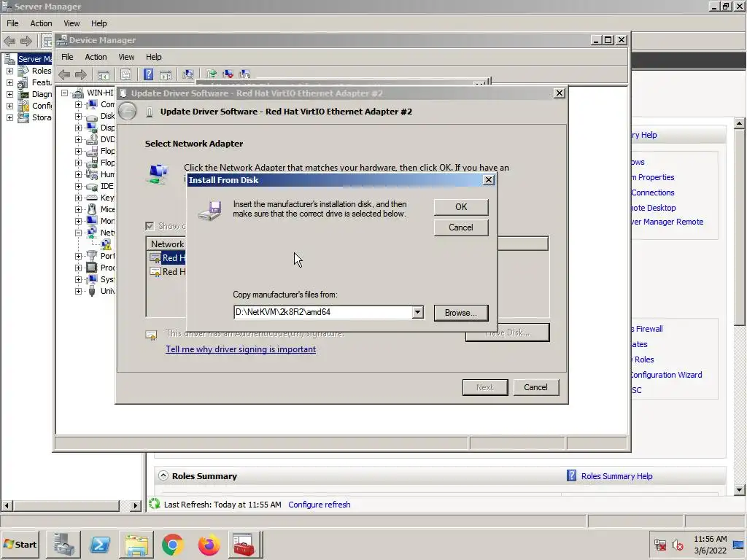The image size is (747, 560).
Task: Collapse the WIN-HI computer tree node
Action: (x=64, y=93)
